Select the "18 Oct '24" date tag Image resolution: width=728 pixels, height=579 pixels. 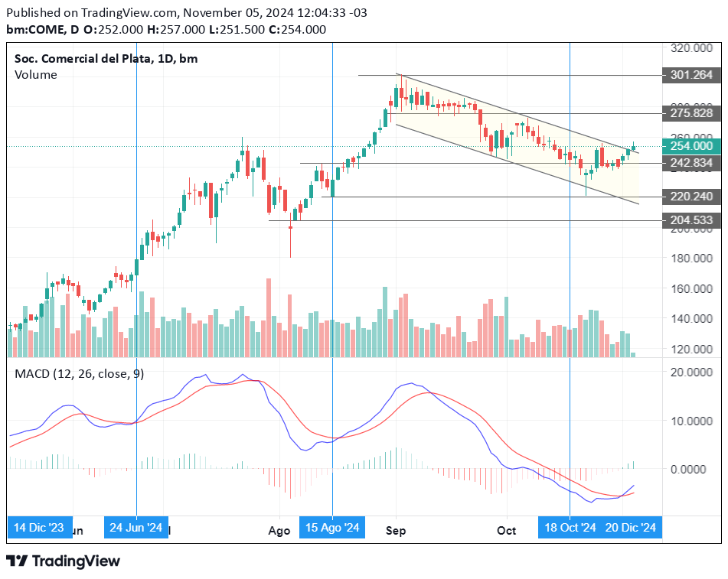pyautogui.click(x=570, y=528)
